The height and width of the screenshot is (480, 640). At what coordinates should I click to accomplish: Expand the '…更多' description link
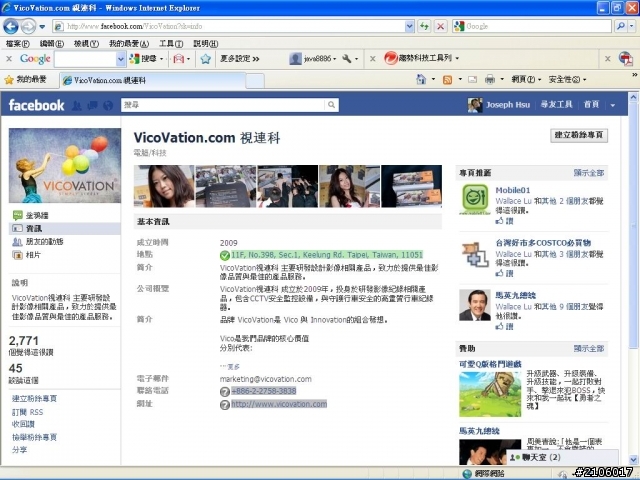click(230, 367)
